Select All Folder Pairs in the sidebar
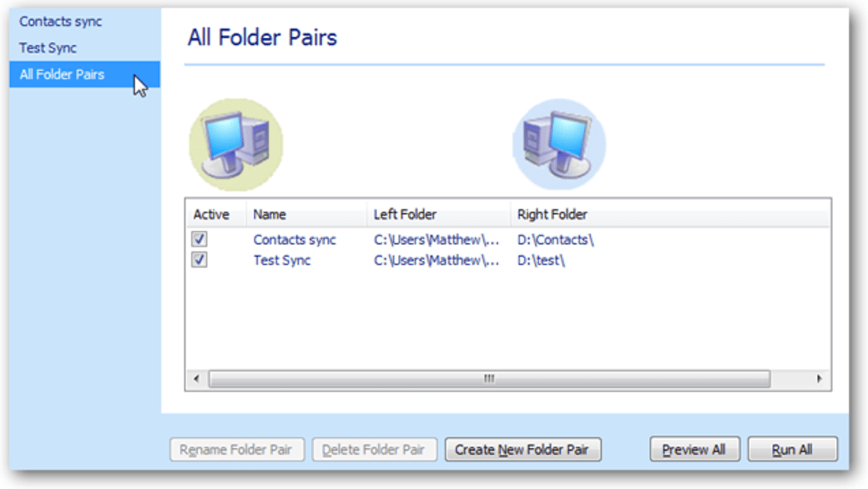Image resolution: width=868 pixels, height=489 pixels. point(85,74)
